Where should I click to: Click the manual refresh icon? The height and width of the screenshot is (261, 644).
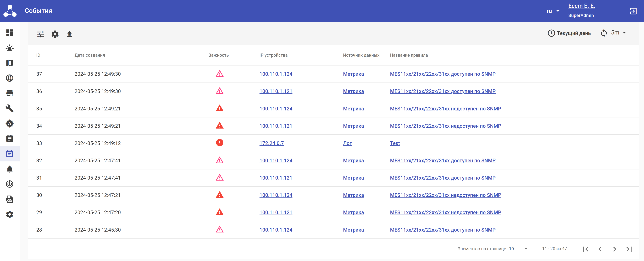click(x=604, y=33)
